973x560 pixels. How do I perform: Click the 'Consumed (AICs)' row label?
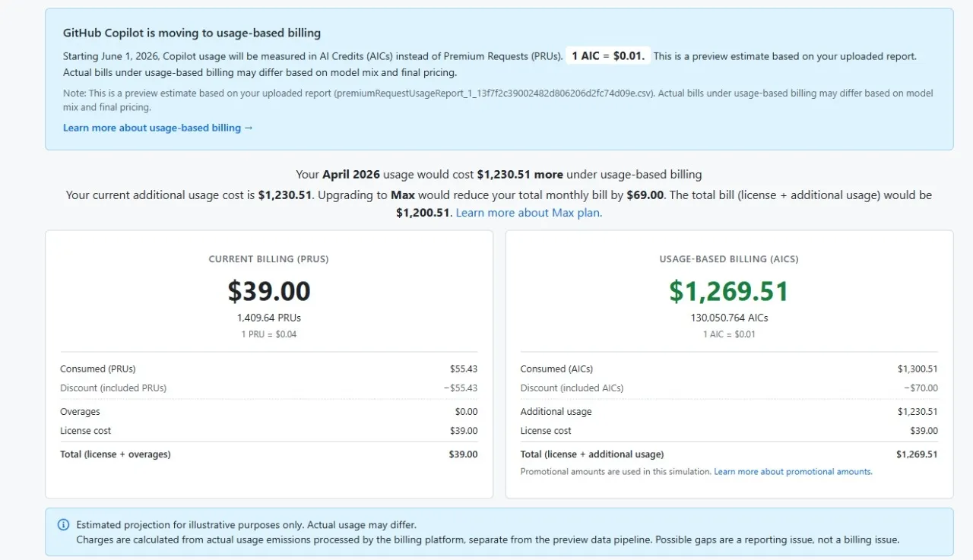556,369
